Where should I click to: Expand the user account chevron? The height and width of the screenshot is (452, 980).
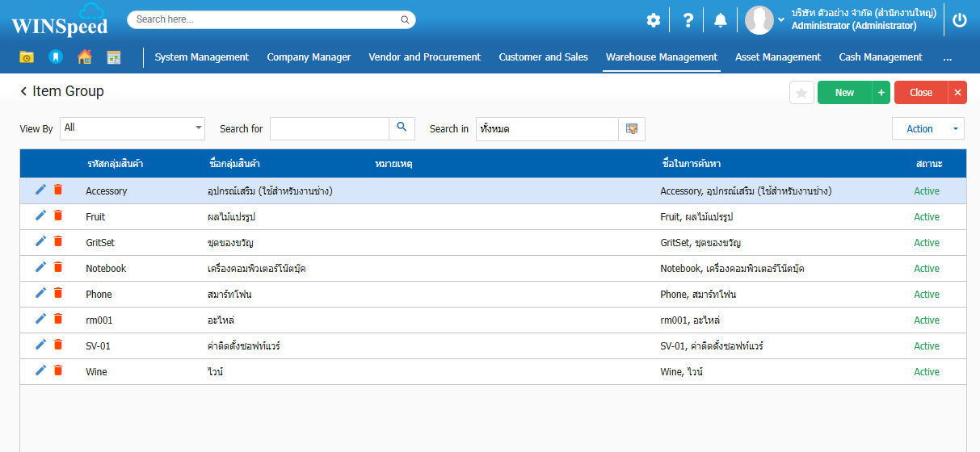(x=781, y=19)
